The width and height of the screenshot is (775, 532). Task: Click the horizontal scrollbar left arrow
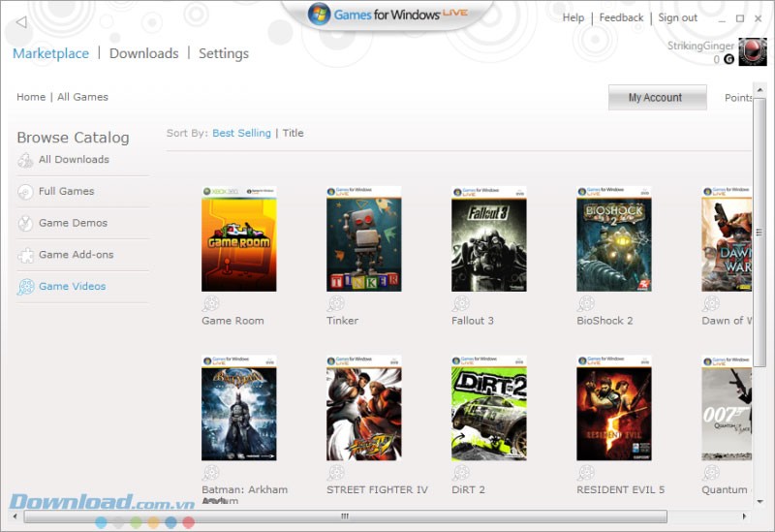(15, 516)
